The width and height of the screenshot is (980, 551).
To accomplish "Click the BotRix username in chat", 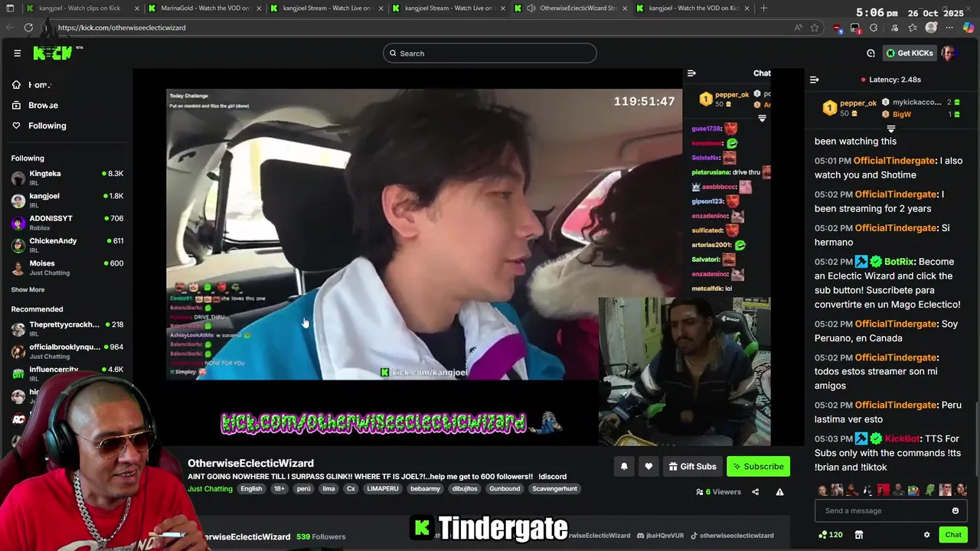I will tap(900, 262).
